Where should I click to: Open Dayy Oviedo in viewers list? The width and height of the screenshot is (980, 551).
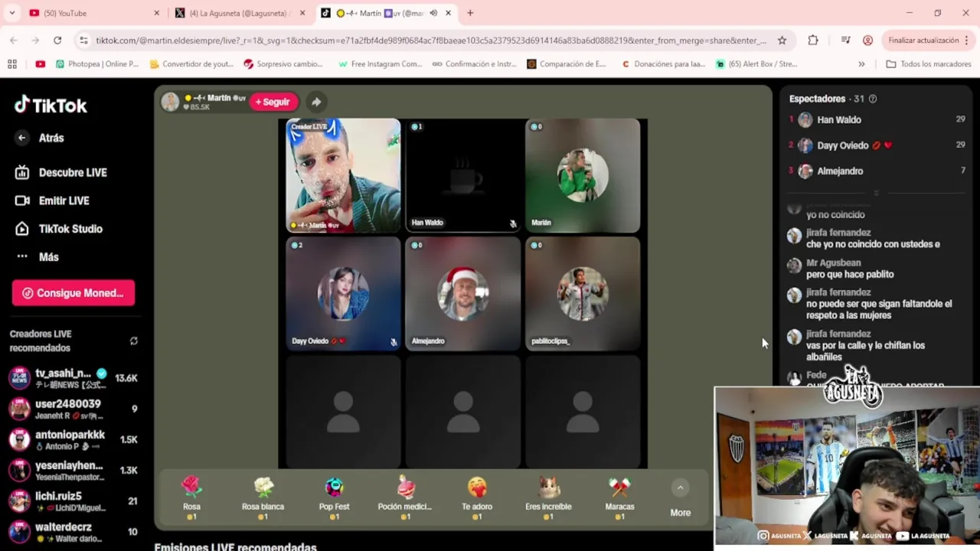coord(877,145)
